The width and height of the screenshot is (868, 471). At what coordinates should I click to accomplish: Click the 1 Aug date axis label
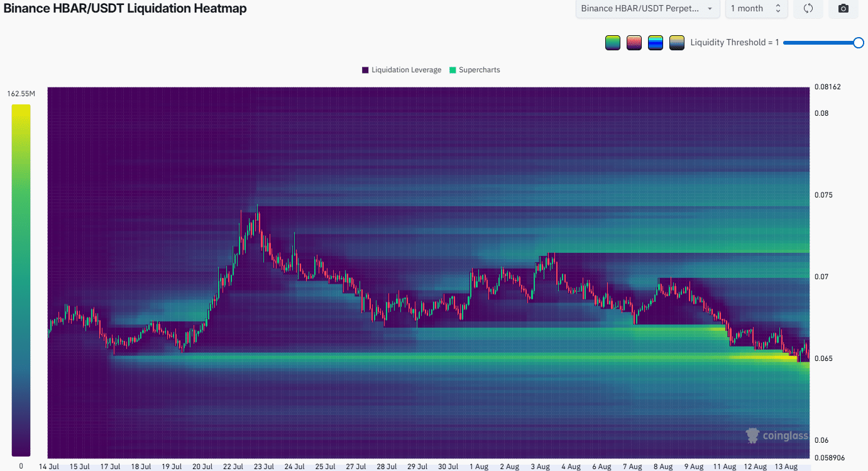pos(478,467)
